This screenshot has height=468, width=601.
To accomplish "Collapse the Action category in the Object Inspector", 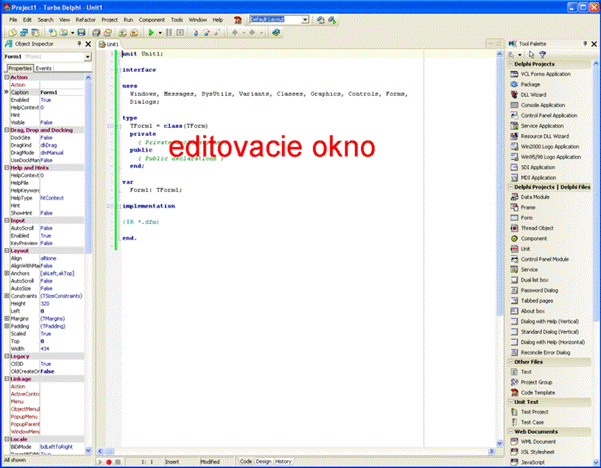I will pyautogui.click(x=7, y=77).
